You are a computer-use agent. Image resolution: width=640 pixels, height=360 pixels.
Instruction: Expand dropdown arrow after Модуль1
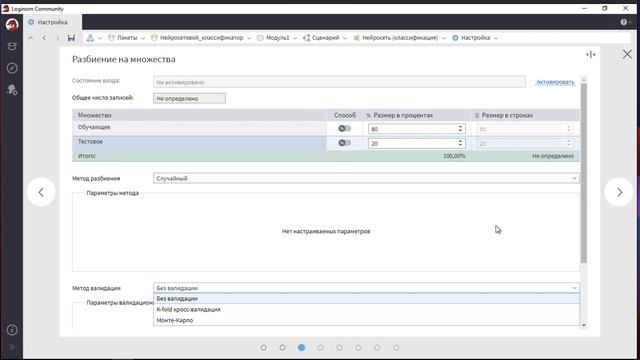click(295, 38)
